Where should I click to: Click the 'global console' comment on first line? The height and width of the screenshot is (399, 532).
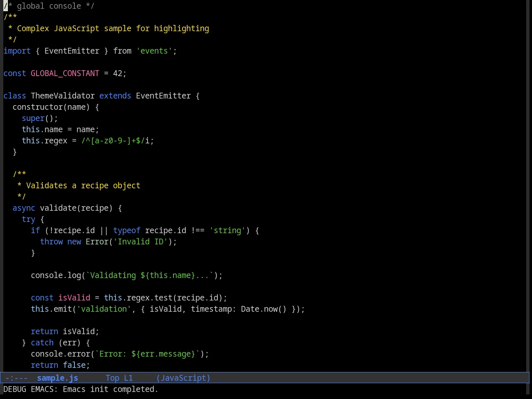(49, 6)
